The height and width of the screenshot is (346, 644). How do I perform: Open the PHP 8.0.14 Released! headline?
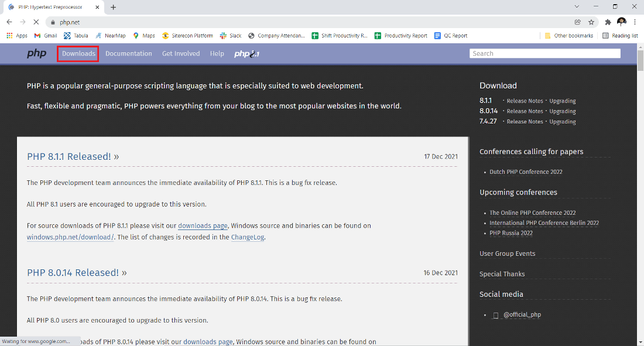click(77, 273)
